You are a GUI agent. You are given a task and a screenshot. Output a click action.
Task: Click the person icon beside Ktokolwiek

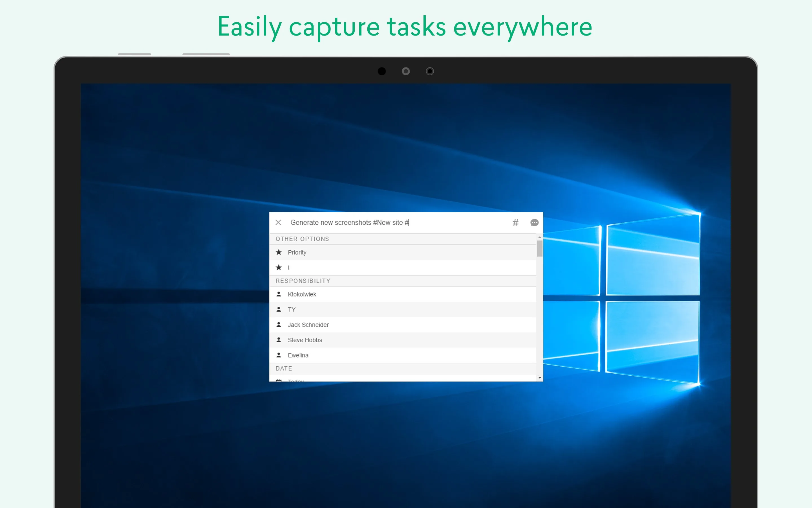[279, 294]
